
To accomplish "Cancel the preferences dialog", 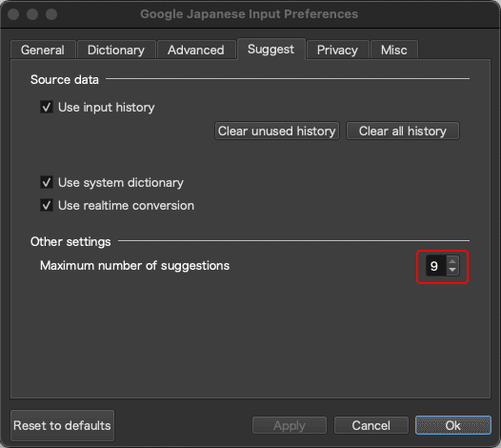I will pos(371,426).
